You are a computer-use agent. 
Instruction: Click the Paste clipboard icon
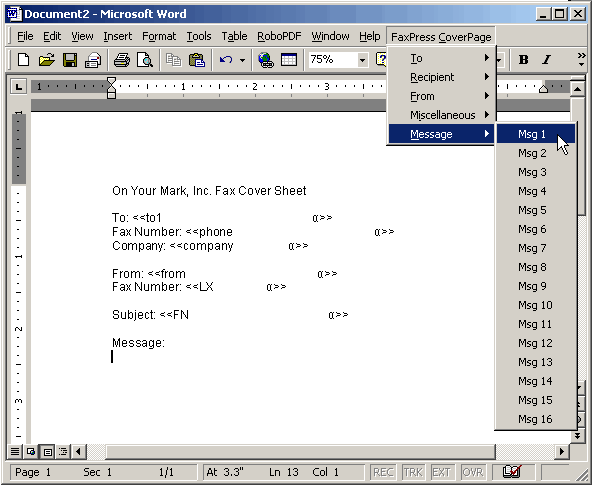[x=197, y=60]
